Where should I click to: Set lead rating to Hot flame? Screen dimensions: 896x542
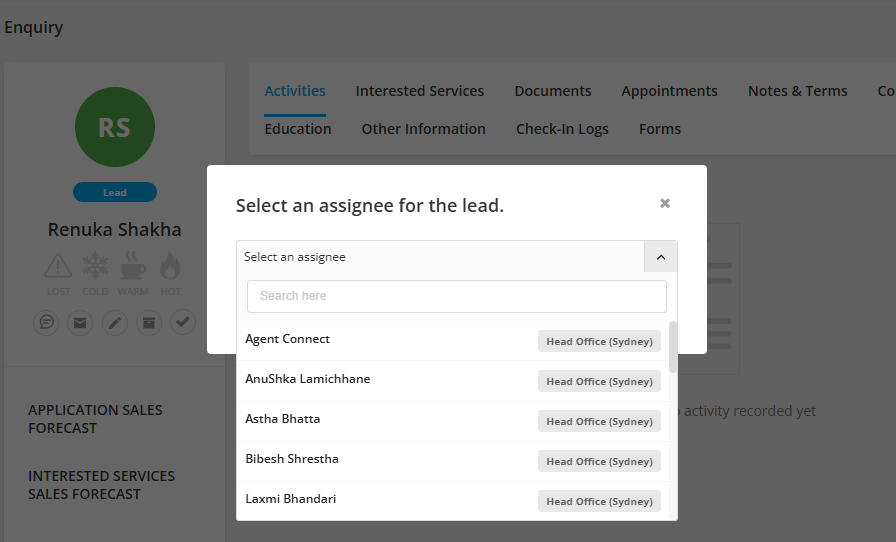coord(170,267)
